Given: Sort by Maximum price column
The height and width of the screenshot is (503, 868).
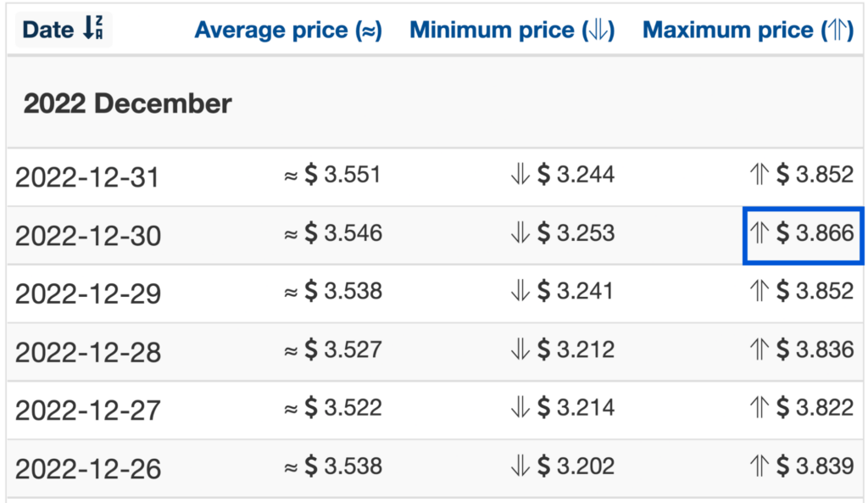Looking at the screenshot, I should point(748,30).
